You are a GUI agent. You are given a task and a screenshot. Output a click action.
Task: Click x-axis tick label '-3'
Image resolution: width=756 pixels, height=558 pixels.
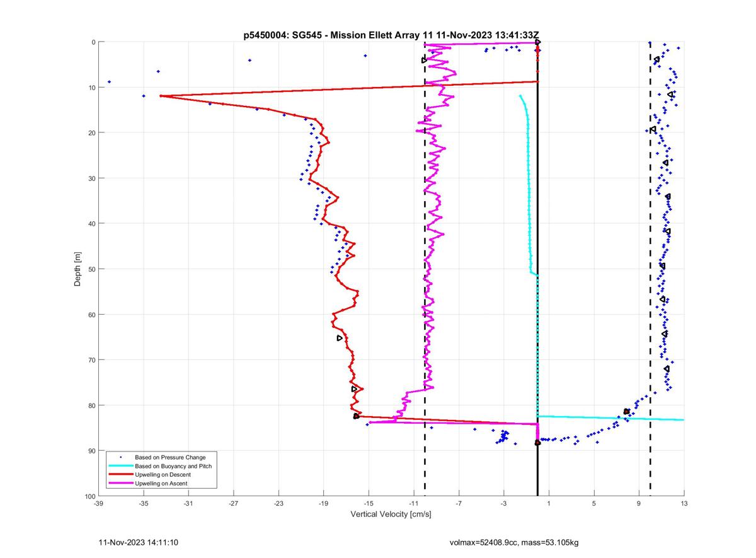tap(503, 503)
